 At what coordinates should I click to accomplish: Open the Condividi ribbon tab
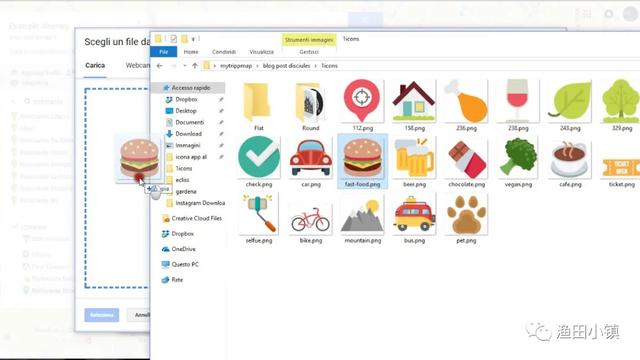click(224, 52)
